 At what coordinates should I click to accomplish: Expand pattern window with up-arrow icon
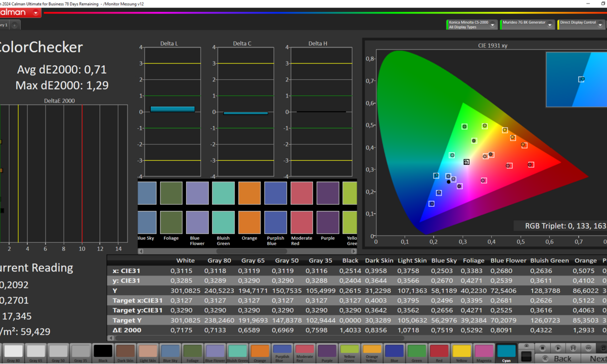point(527,346)
